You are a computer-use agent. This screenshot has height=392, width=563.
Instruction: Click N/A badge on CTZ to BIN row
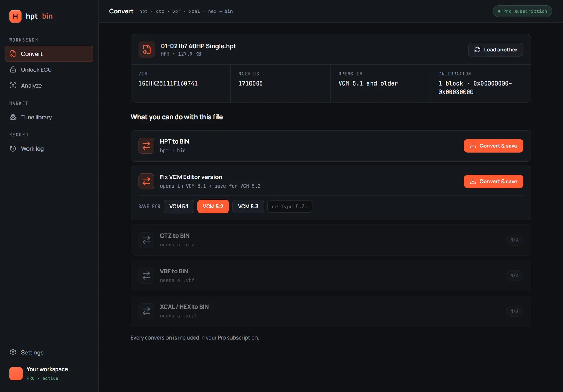coord(514,240)
